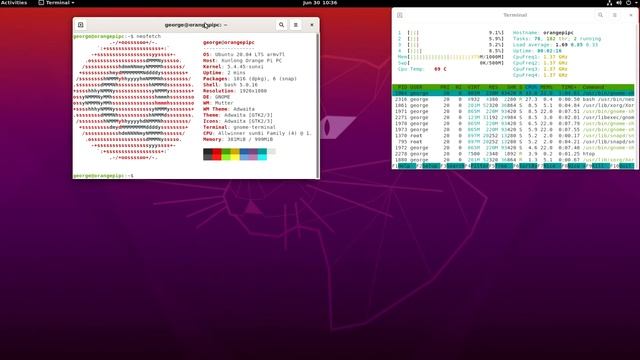The image size is (640, 360).
Task: Close the george@orangepipc terminal window
Action: (312, 25)
